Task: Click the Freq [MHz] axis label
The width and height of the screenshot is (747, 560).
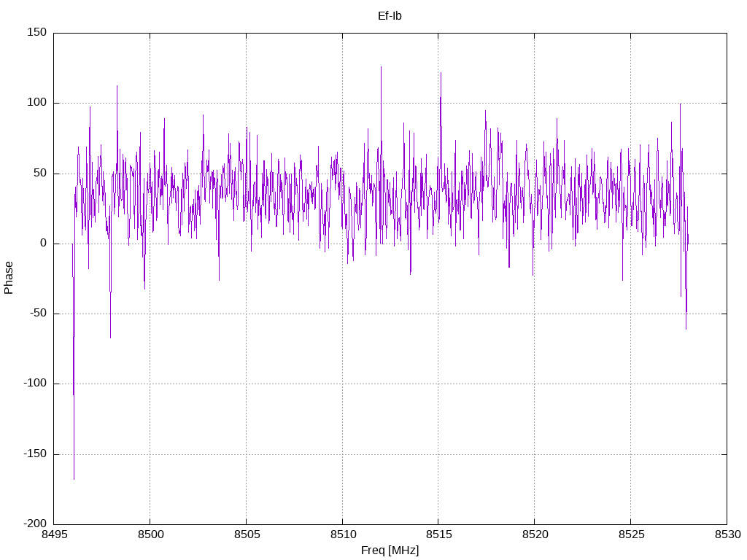Action: point(390,550)
